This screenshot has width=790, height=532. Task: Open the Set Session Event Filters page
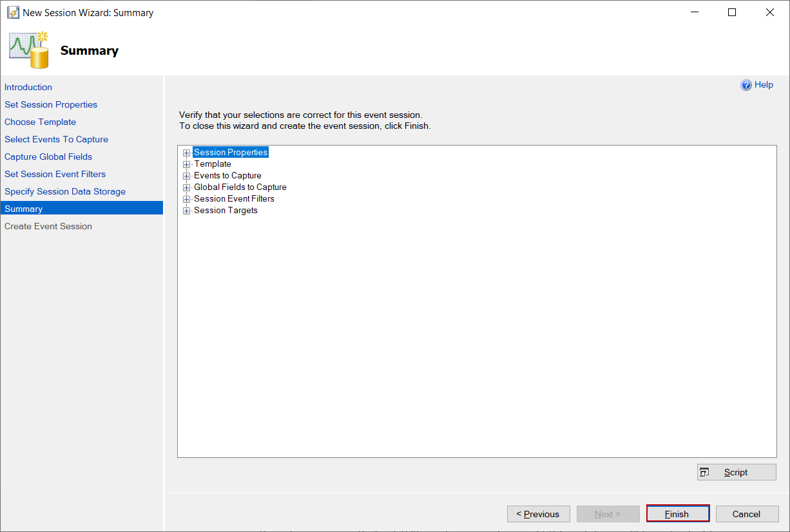[x=55, y=174]
